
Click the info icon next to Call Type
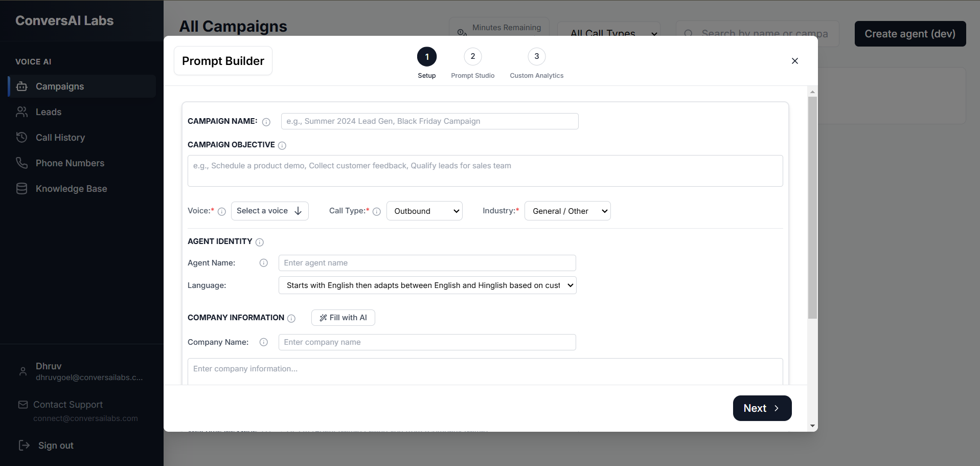[377, 211]
